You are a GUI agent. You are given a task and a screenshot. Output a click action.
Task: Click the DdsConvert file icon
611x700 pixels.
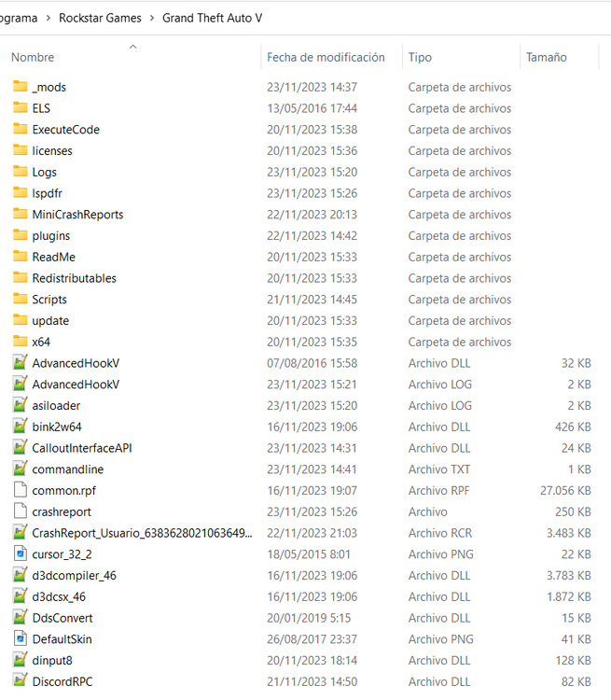[x=21, y=618]
